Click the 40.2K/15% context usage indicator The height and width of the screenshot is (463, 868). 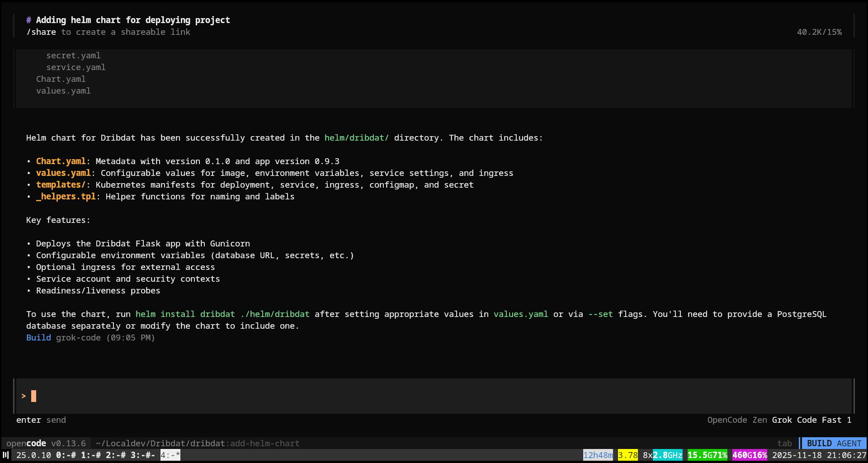coord(819,32)
